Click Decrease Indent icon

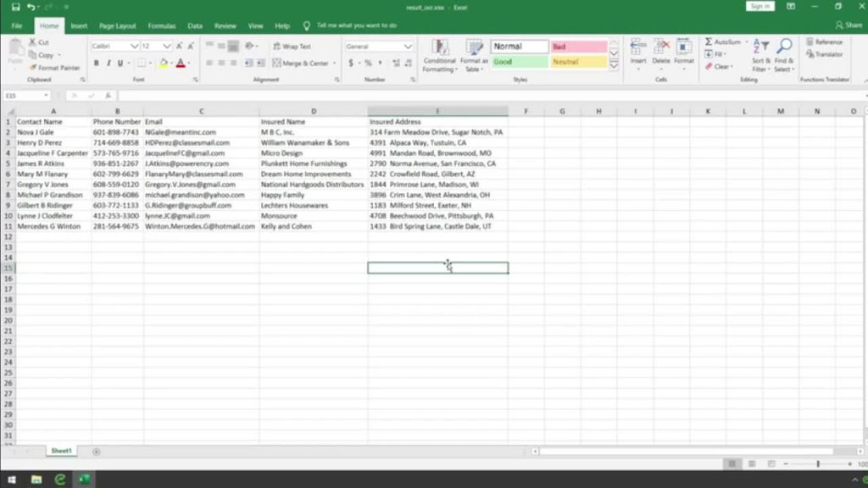click(248, 63)
